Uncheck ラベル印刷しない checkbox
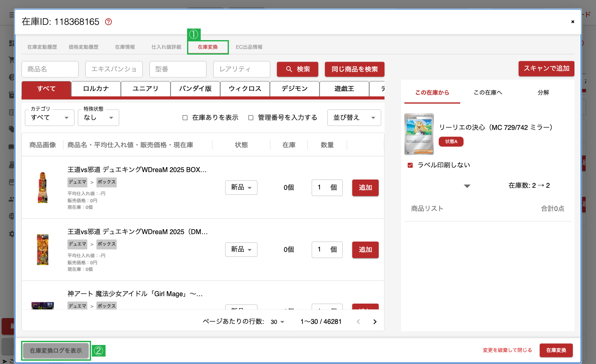This screenshot has height=364, width=596. 410,165
